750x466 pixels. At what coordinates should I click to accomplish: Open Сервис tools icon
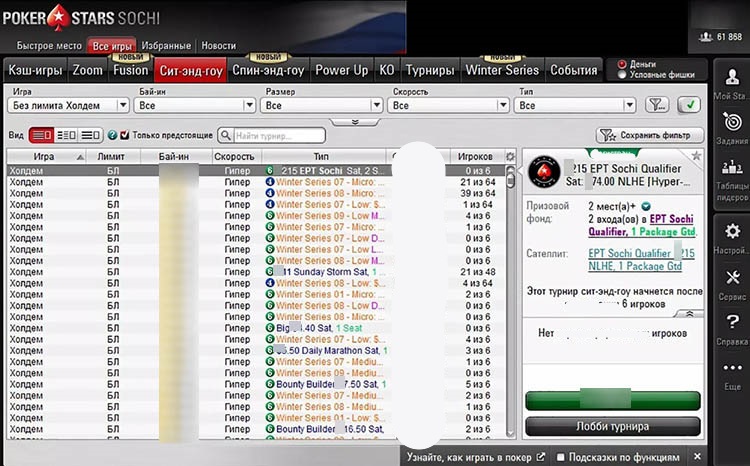tap(732, 277)
